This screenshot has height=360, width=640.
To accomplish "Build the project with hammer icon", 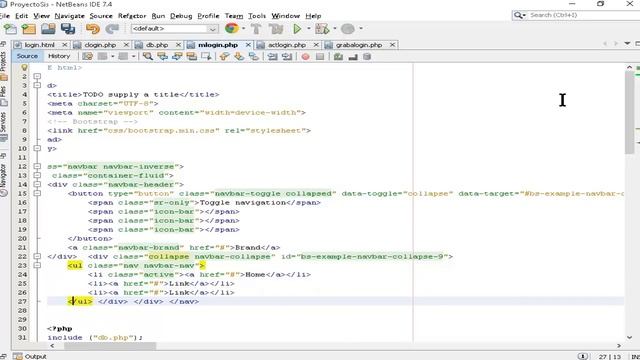I will [256, 29].
